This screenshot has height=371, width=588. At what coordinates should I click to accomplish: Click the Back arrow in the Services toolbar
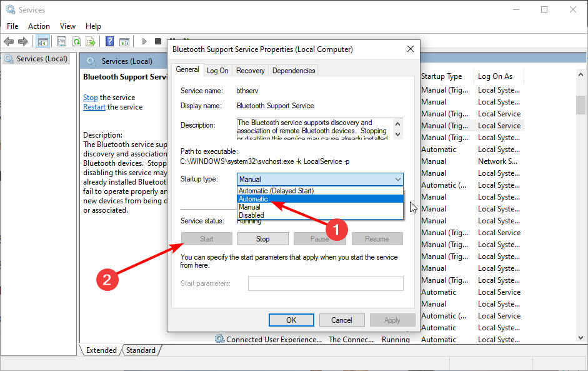pos(9,41)
